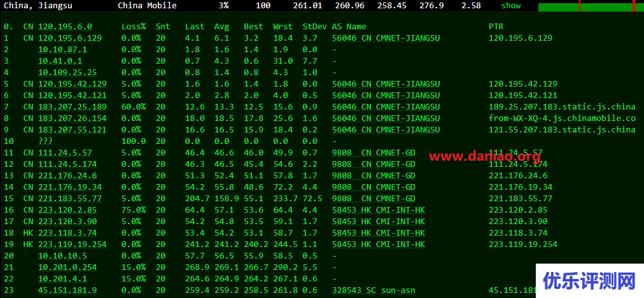This screenshot has width=644, height=298.
Task: Open the hop 0 IP 120.195.6.0
Action: (x=65, y=27)
